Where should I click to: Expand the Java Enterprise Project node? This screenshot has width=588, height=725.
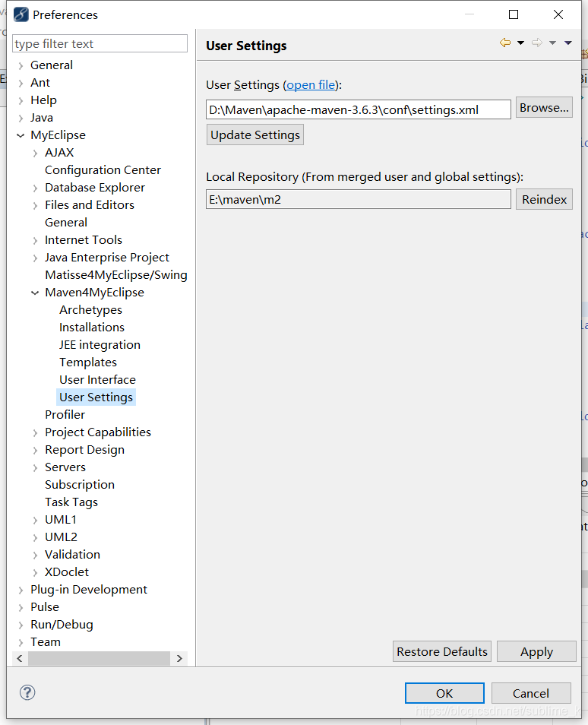click(35, 258)
